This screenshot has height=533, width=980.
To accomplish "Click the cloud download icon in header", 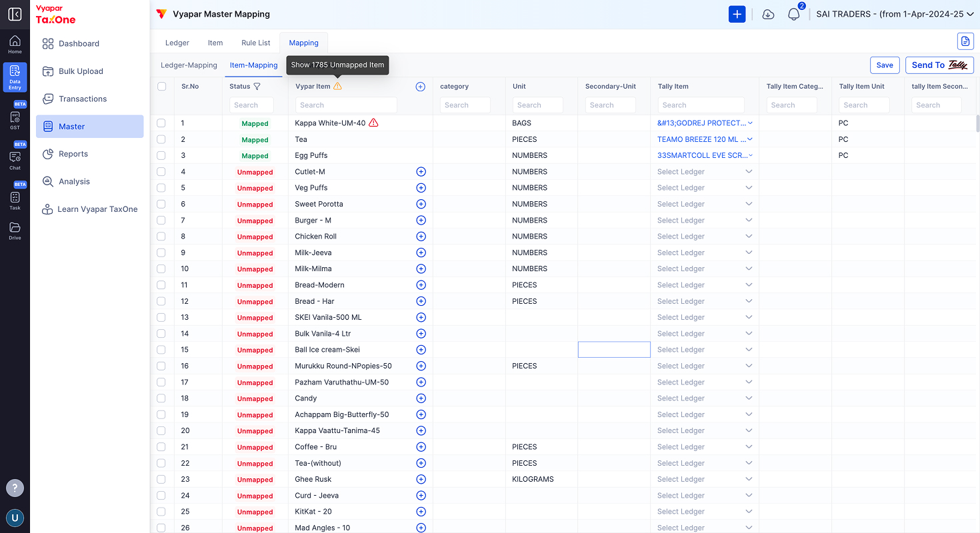I will [768, 14].
